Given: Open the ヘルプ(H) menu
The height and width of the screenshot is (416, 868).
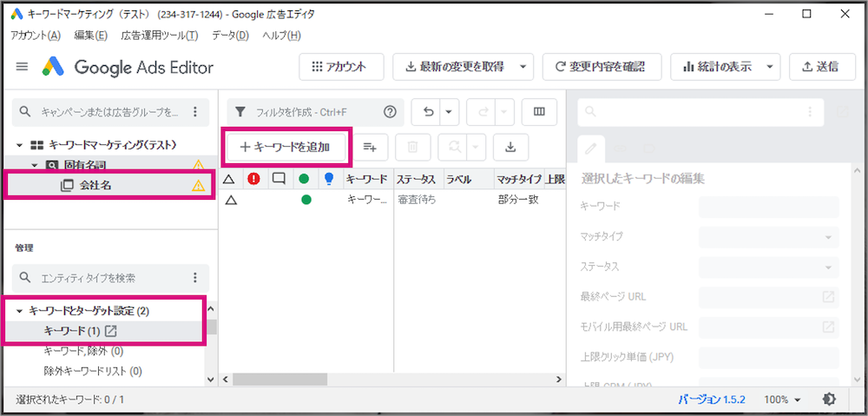Looking at the screenshot, I should 281,36.
